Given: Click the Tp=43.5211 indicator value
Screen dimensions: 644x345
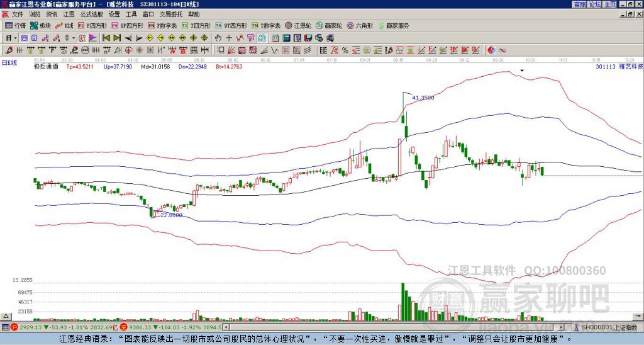Looking at the screenshot, I should (80, 66).
